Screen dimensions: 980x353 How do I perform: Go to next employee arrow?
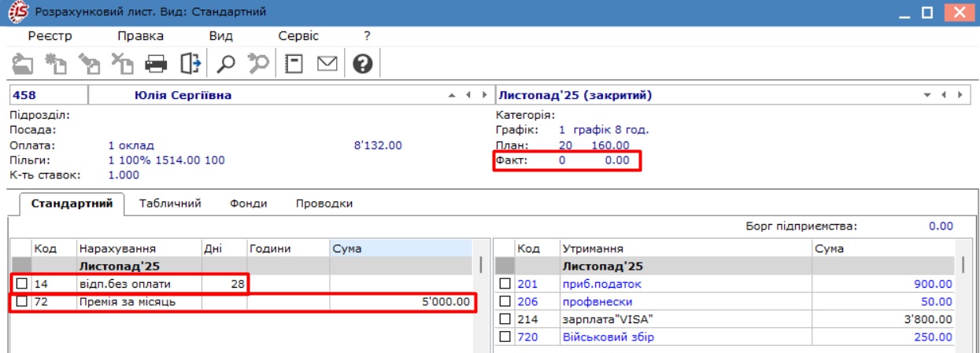pyautogui.click(x=482, y=96)
